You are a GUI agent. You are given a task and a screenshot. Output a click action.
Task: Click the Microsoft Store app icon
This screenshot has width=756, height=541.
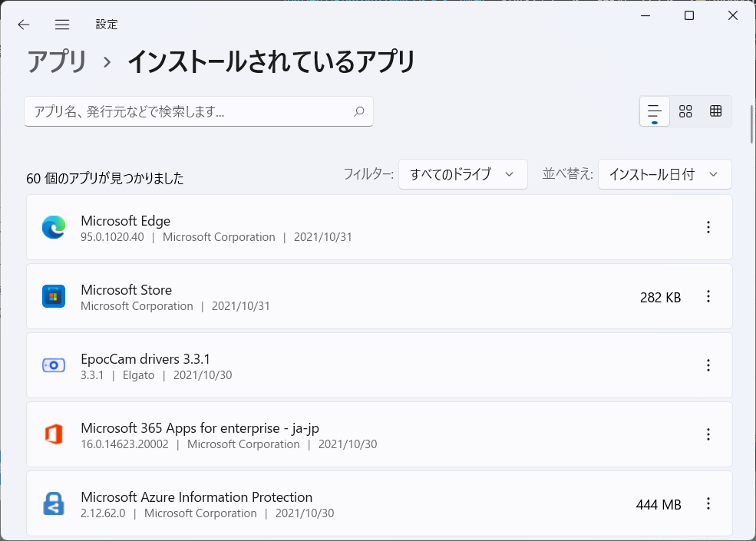54,296
